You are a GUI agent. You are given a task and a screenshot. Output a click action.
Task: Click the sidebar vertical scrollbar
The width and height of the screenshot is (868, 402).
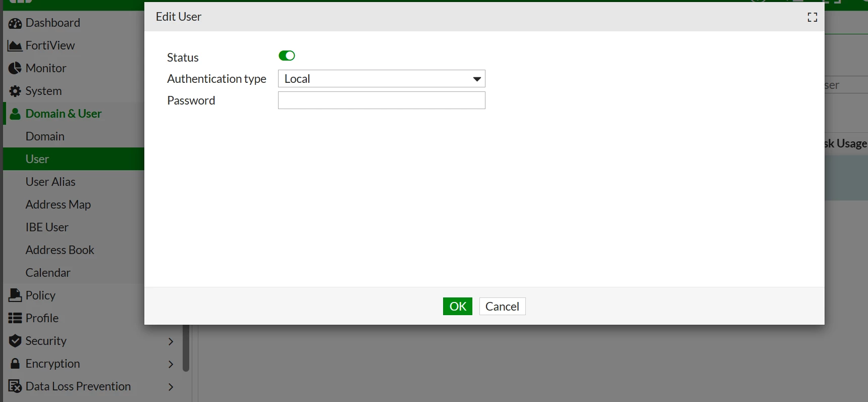tap(186, 348)
